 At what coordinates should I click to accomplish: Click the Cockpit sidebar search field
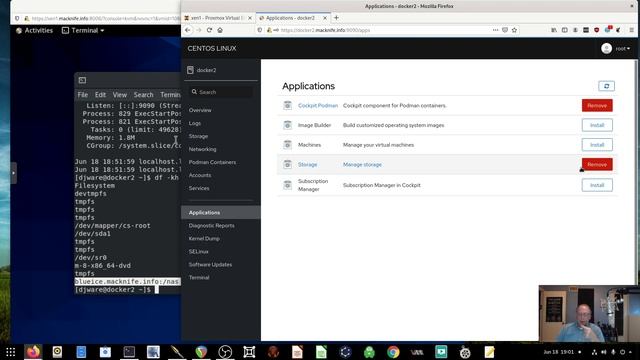220,92
